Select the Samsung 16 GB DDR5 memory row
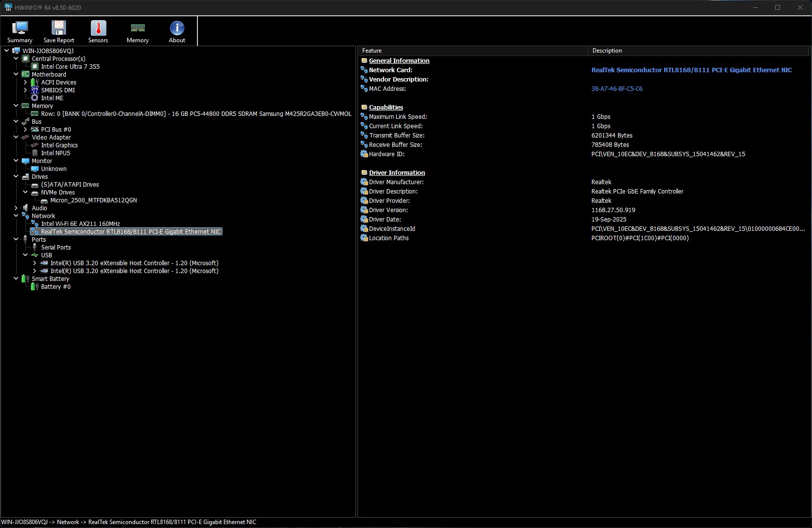Image resolution: width=812 pixels, height=528 pixels. tap(196, 114)
